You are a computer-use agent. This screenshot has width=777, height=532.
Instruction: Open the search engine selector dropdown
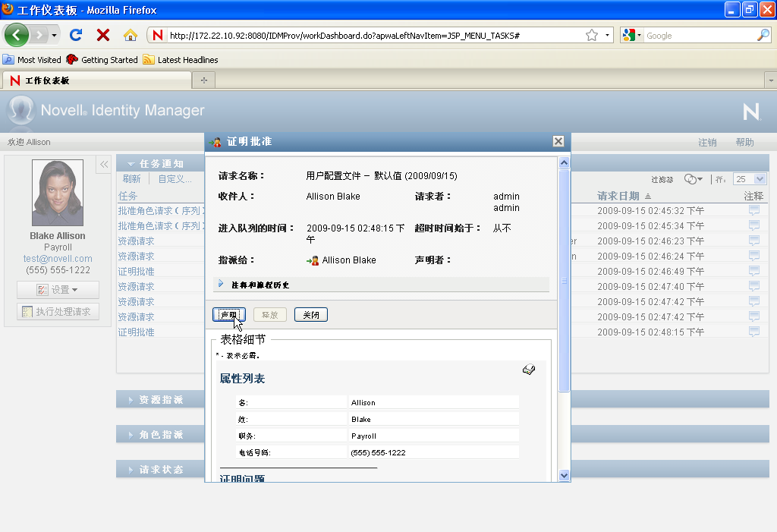point(632,35)
